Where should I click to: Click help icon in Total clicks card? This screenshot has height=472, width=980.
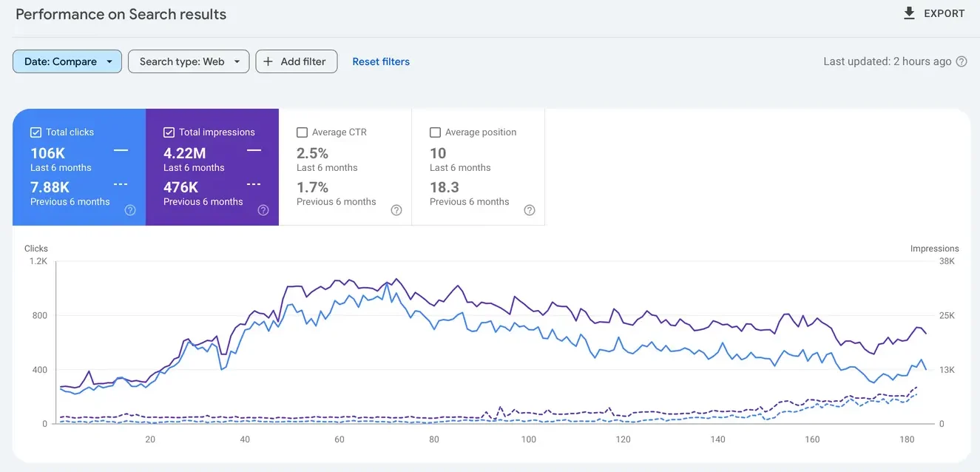[130, 210]
